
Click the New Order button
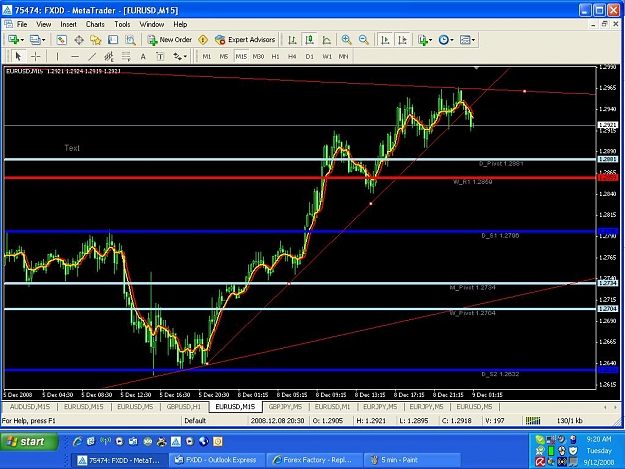point(170,40)
